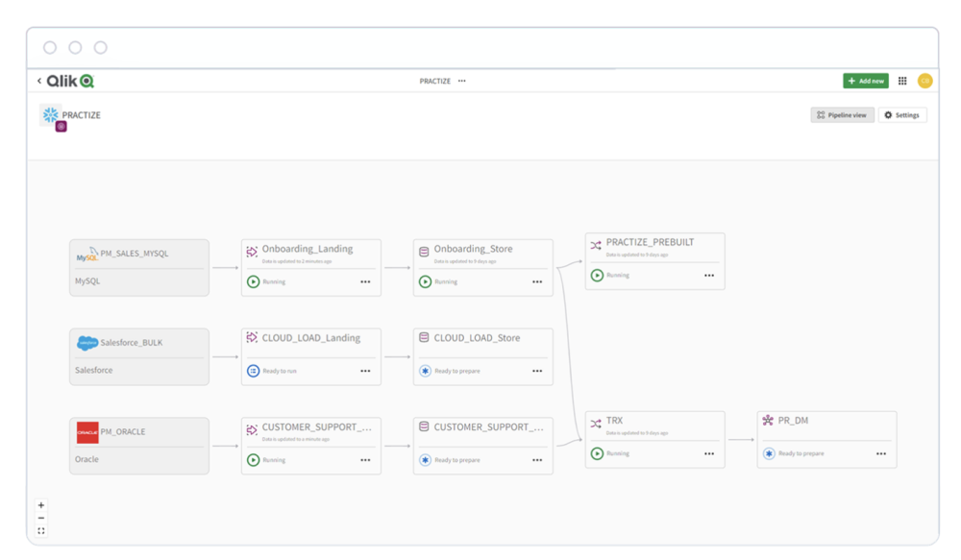961x560 pixels.
Task: Toggle the Pipeline view button
Action: coord(842,115)
